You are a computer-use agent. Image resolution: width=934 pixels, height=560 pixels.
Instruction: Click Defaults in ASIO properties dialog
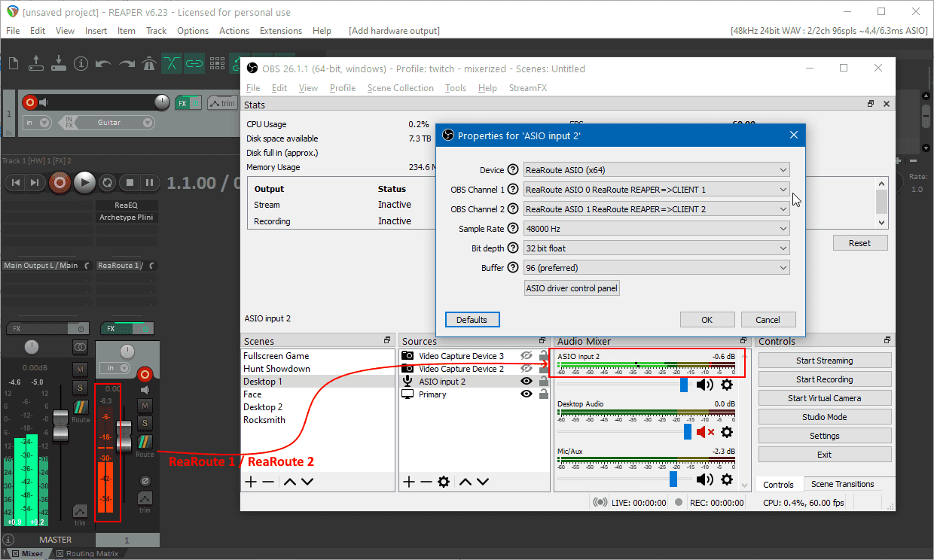tap(472, 320)
